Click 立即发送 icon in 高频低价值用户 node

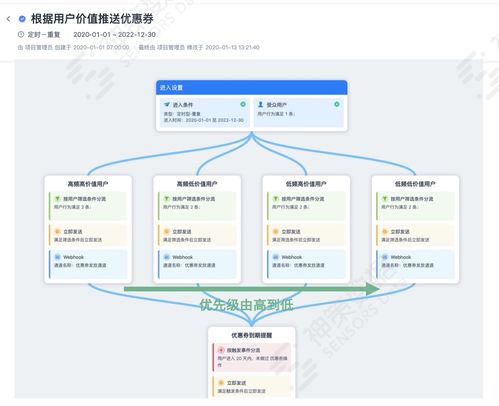tap(166, 231)
